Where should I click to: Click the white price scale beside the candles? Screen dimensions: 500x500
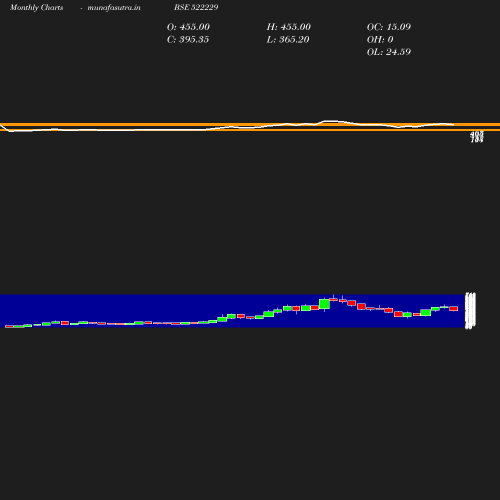470,311
